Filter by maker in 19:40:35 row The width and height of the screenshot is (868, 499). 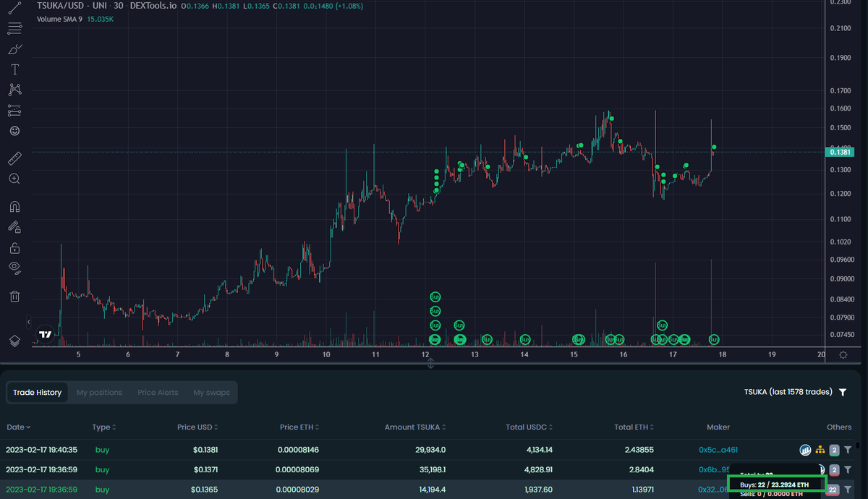pos(848,450)
